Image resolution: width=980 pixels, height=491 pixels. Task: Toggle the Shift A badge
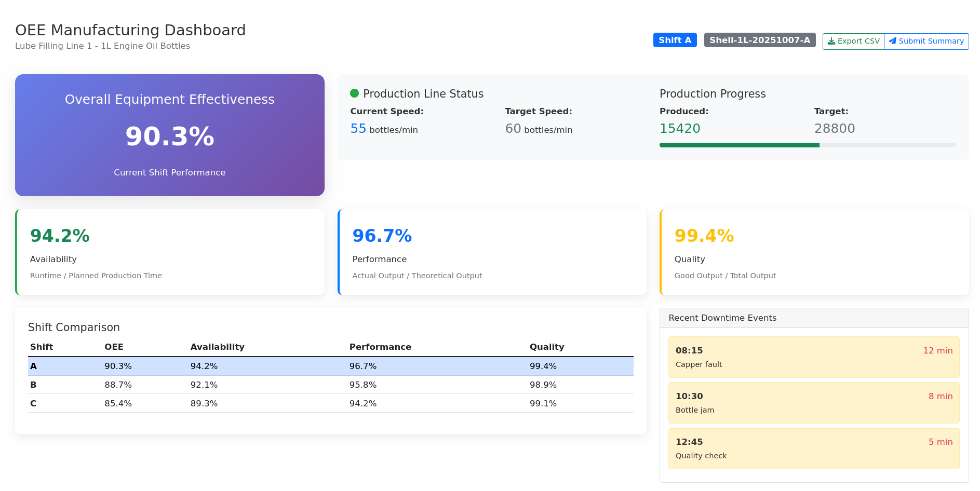[x=675, y=39]
